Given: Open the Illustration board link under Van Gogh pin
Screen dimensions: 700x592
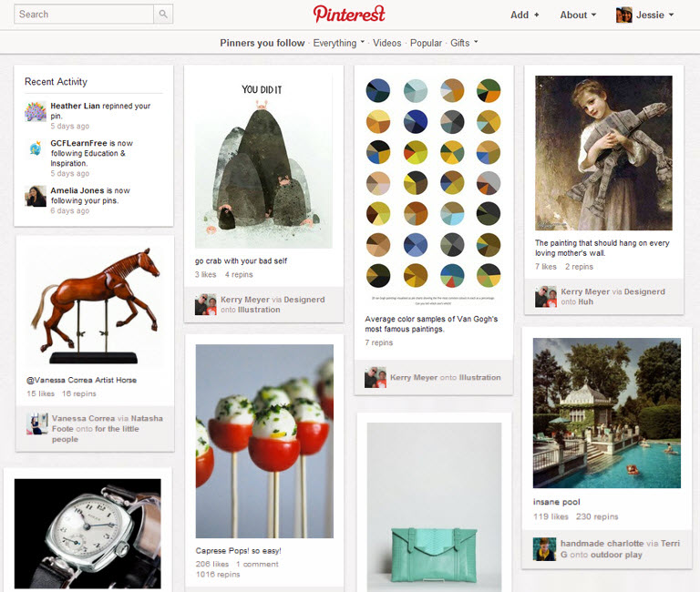Looking at the screenshot, I should click(479, 377).
